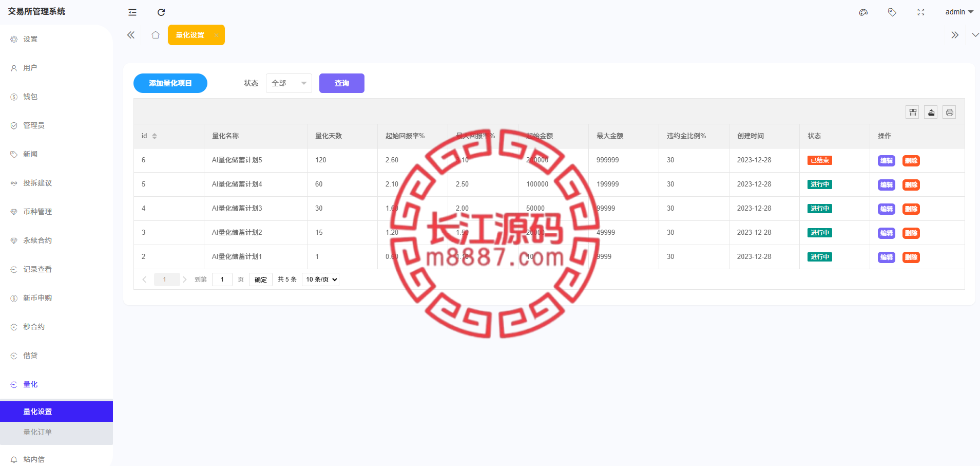Screen dimensions: 980x466
Task: Open 用户 in the sidebar
Action: [56, 68]
